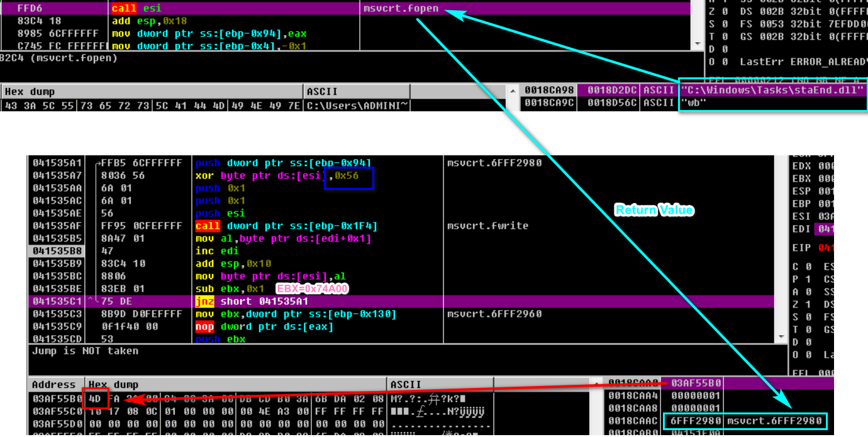The height and width of the screenshot is (437, 868).
Task: Click opcode bytes 'FF95 0CFEFFFF'
Action: [x=142, y=226]
